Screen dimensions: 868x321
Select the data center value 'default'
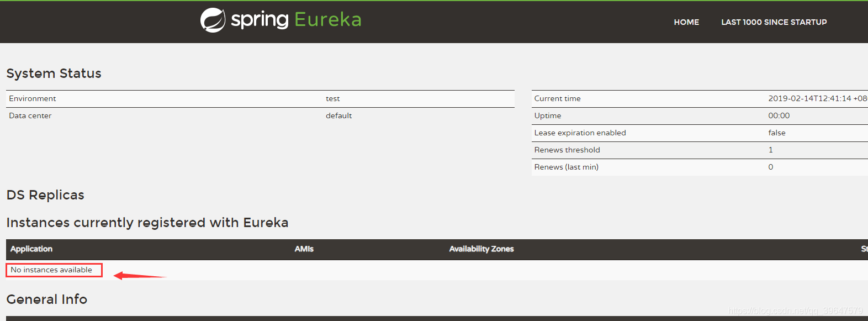[338, 115]
